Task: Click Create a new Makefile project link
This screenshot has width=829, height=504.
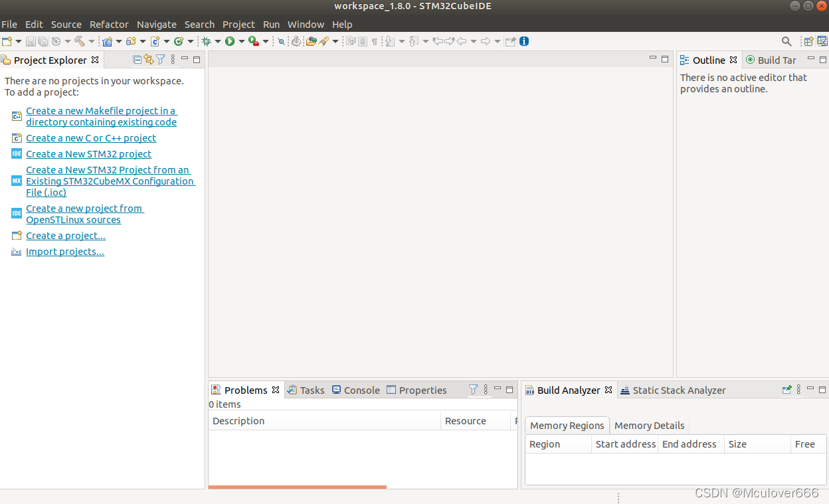Action: pos(102,116)
